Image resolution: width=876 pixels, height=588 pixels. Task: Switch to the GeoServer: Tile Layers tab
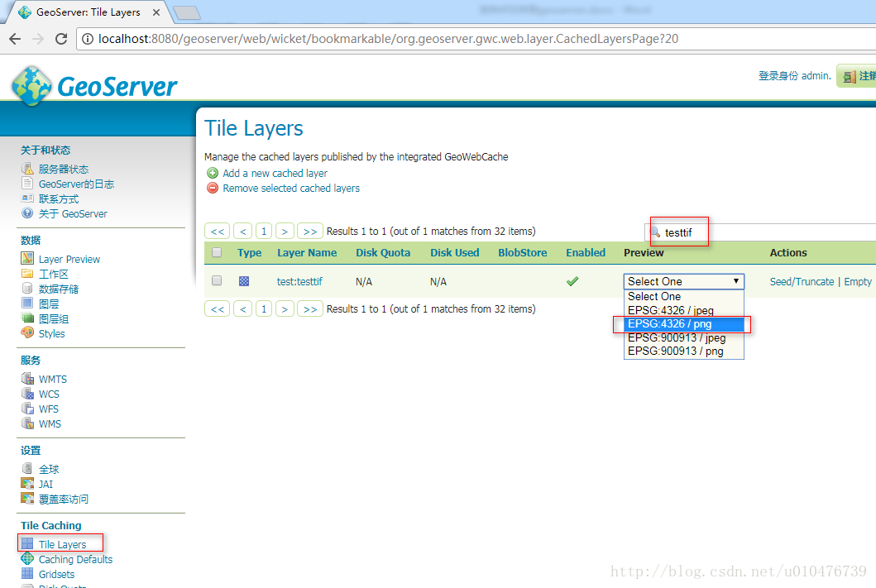(x=88, y=12)
